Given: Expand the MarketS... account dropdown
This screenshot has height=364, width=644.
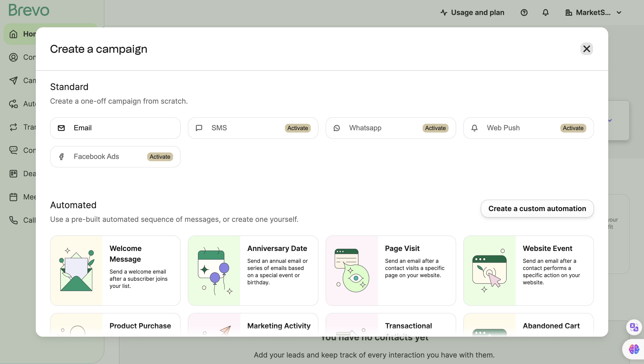Looking at the screenshot, I should click(x=593, y=13).
